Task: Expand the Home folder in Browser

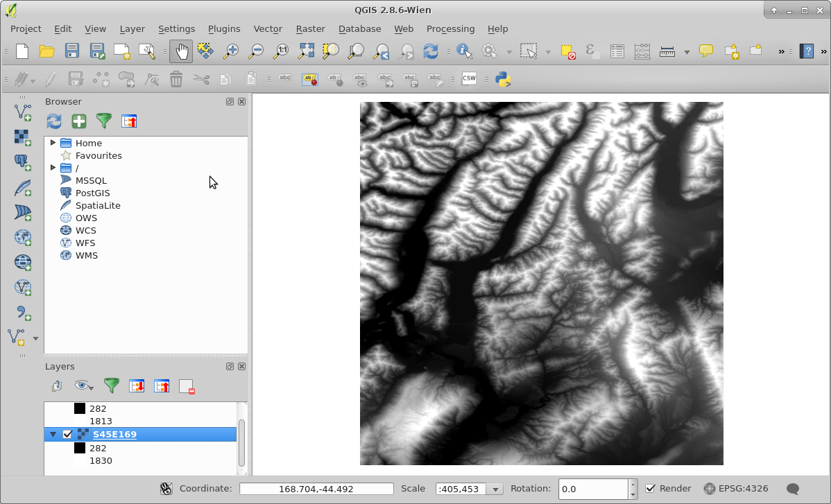Action: click(53, 142)
